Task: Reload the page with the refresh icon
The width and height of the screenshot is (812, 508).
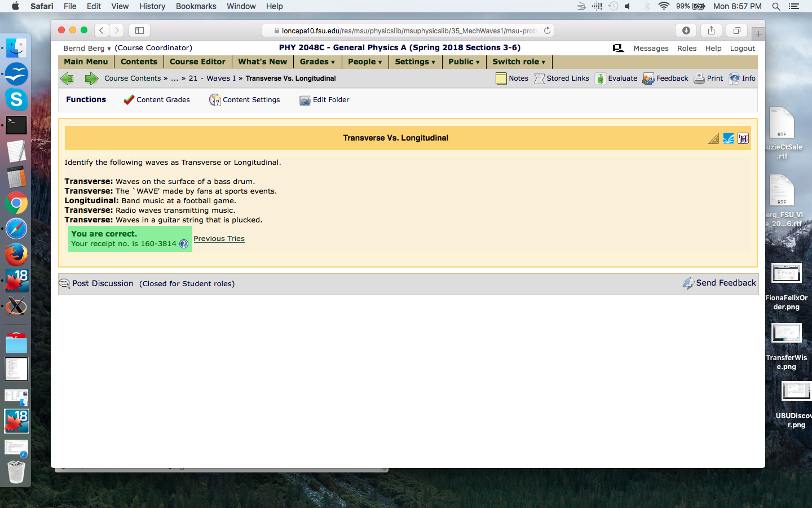Action: coord(547,30)
